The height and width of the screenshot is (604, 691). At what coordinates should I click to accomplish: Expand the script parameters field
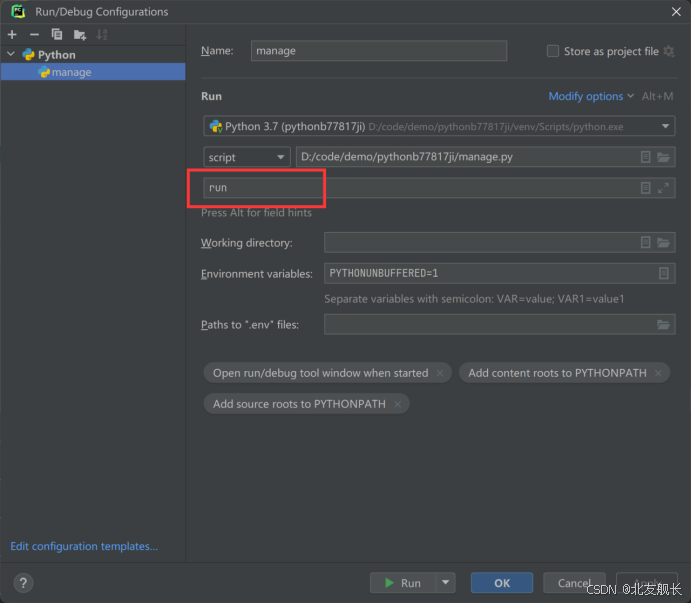pyautogui.click(x=663, y=188)
